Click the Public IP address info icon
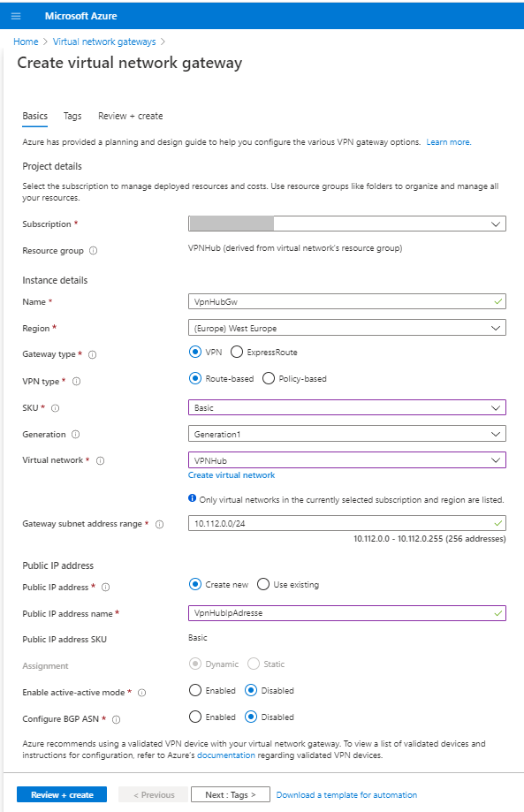The width and height of the screenshot is (524, 812). (x=106, y=588)
